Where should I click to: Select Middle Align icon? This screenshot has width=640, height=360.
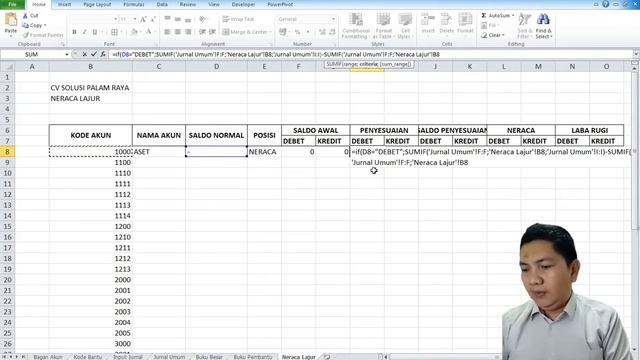point(178,19)
